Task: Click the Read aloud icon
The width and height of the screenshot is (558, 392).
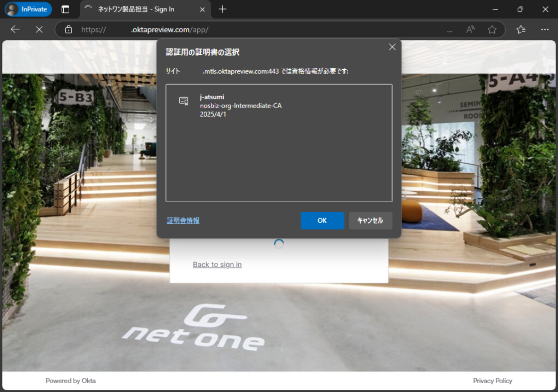Action: point(470,29)
